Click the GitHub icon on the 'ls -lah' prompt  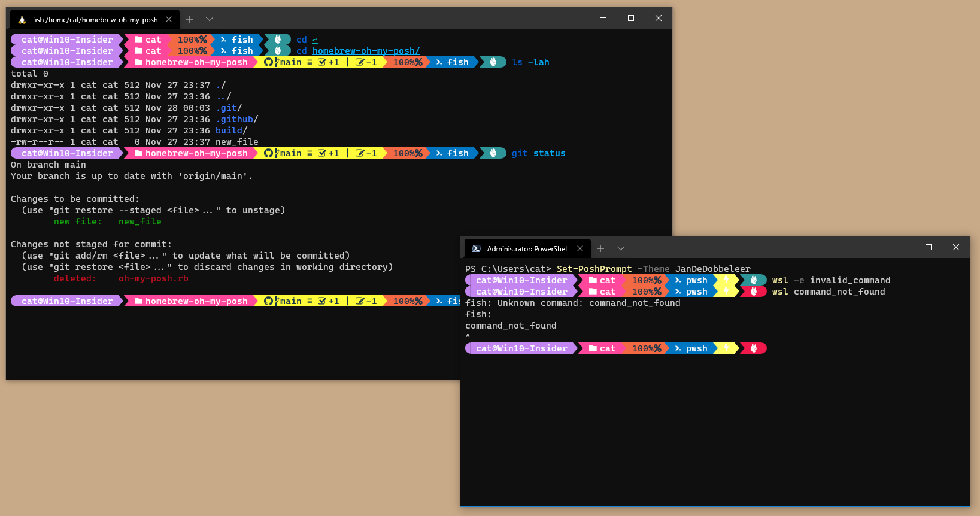coord(268,62)
